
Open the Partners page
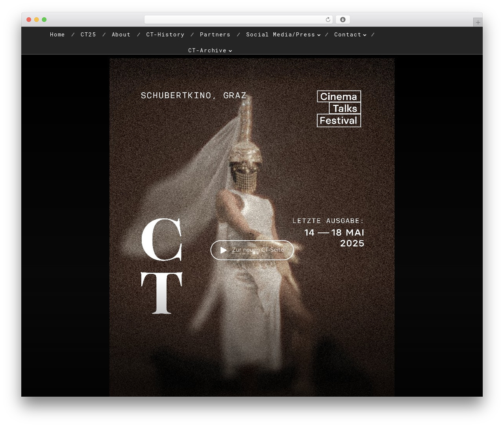pos(215,35)
